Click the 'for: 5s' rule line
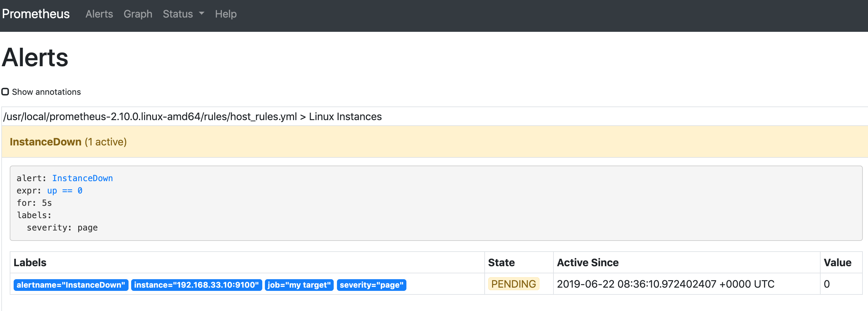This screenshot has width=868, height=311. point(34,203)
